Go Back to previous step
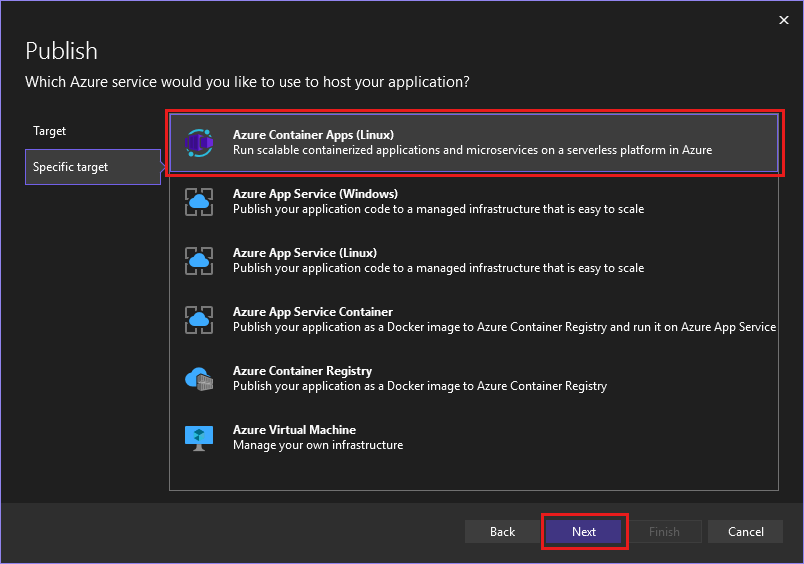The height and width of the screenshot is (564, 804). [502, 532]
